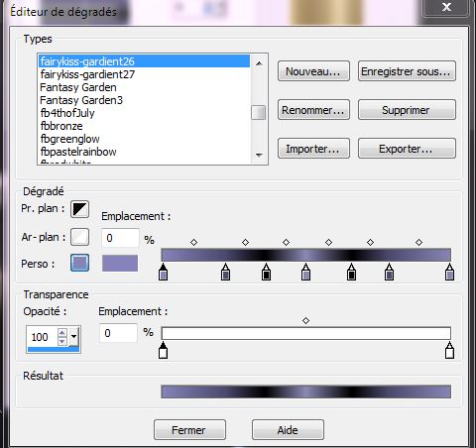Click the gradient list scroll up arrow
The image size is (476, 448).
point(259,63)
